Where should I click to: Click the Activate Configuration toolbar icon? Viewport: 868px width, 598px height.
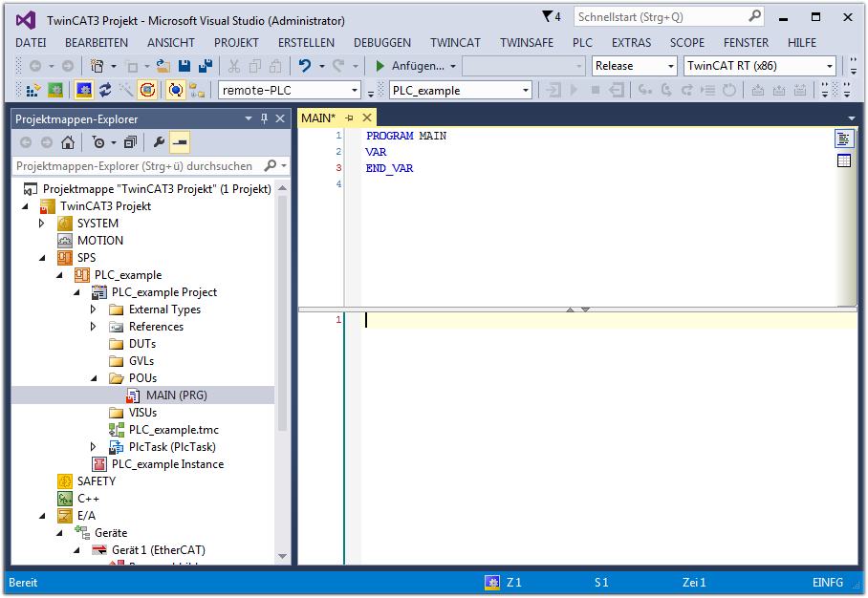33,90
